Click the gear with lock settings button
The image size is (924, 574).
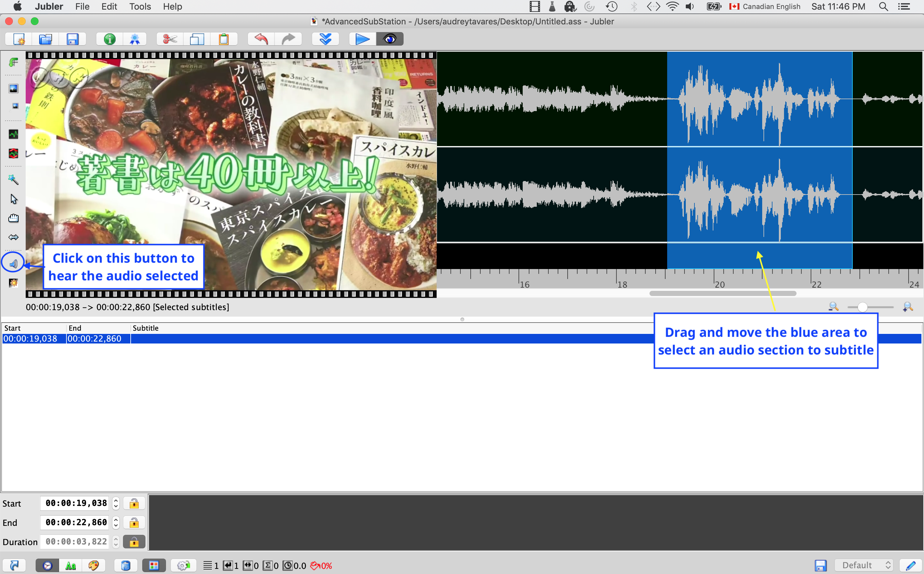pyautogui.click(x=183, y=566)
